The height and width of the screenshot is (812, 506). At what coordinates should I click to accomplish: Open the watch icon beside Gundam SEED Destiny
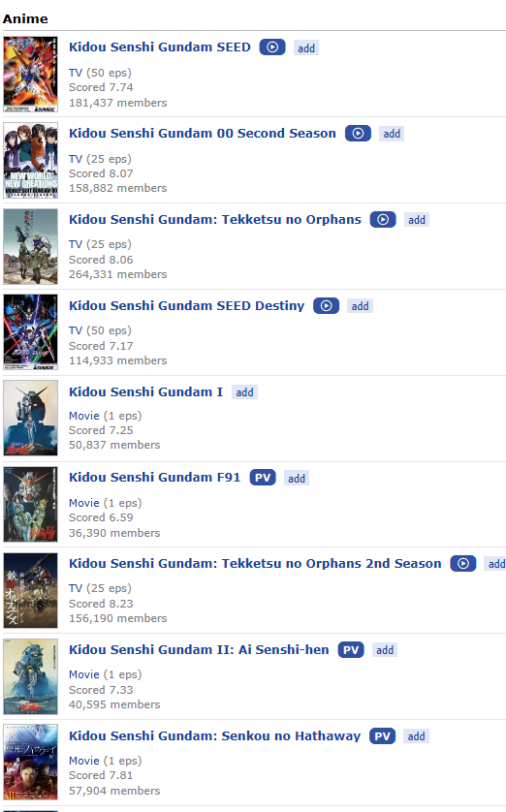coord(327,305)
